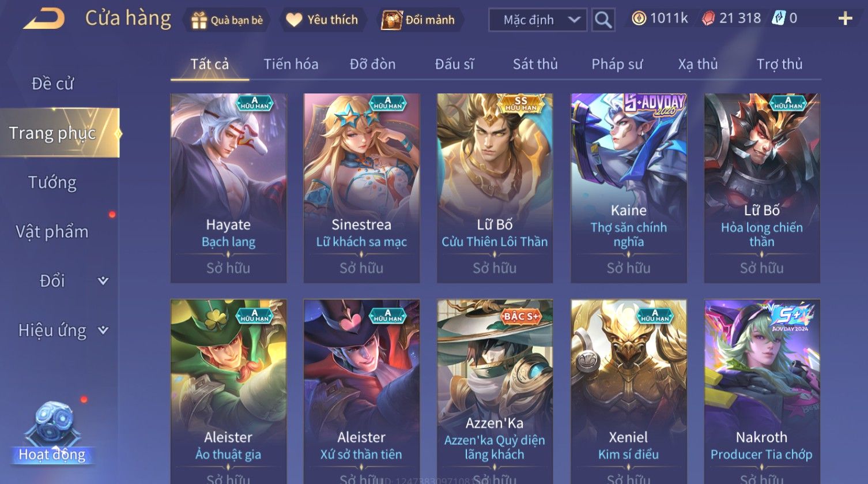Open Yêu thích favorites button

[x=322, y=20]
